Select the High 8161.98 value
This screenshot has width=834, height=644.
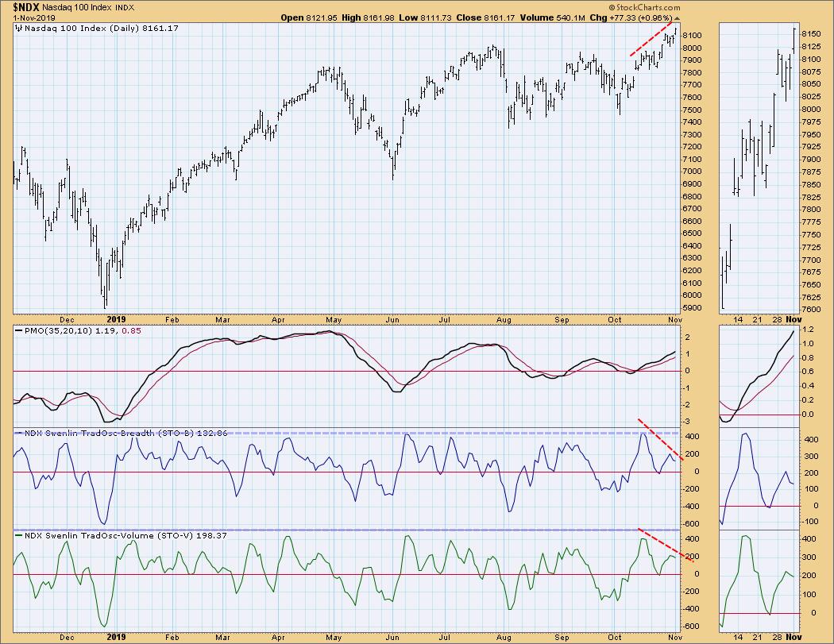pos(368,17)
